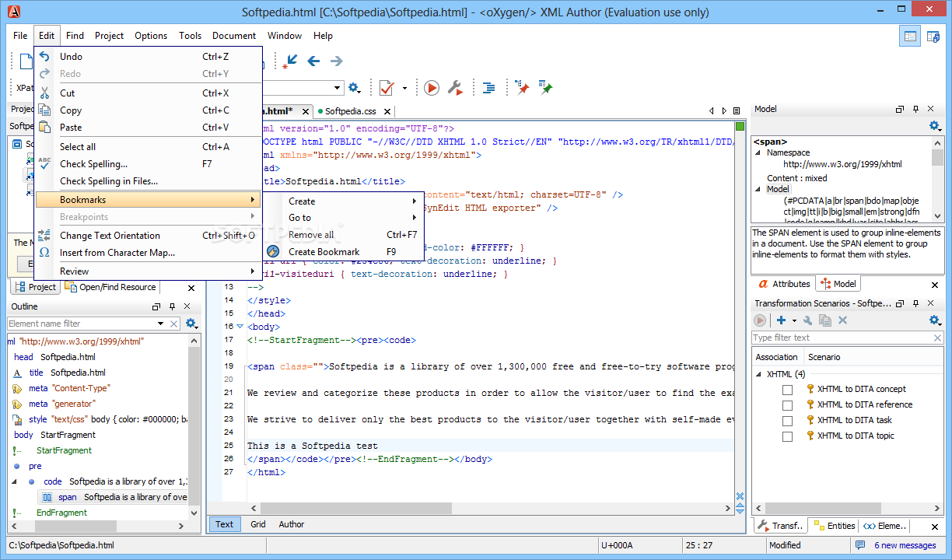Clear the Element name filter field
952x560 pixels.
point(174,324)
